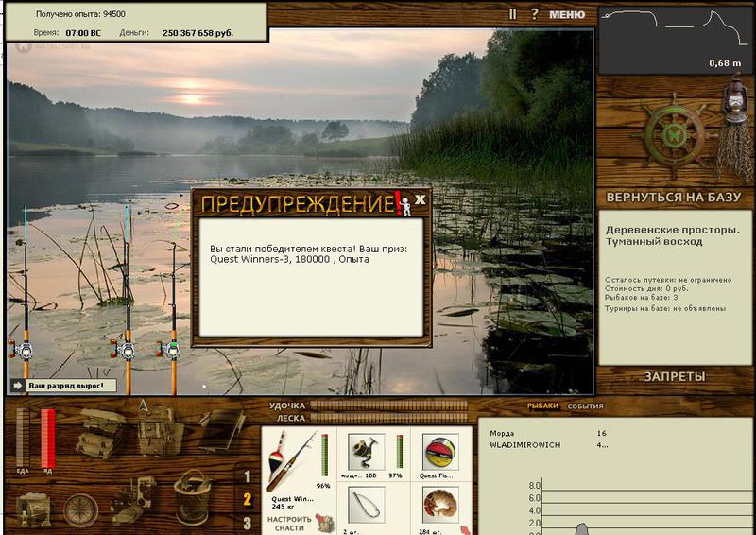Viewport: 756px width, 535px height.
Task: Click the warning message about Quest Winners-3 prize
Action: click(x=309, y=253)
